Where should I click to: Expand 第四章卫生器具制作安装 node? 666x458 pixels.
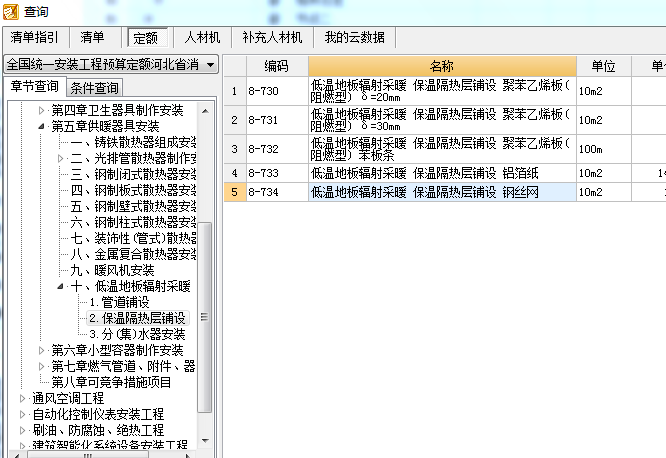[41, 111]
